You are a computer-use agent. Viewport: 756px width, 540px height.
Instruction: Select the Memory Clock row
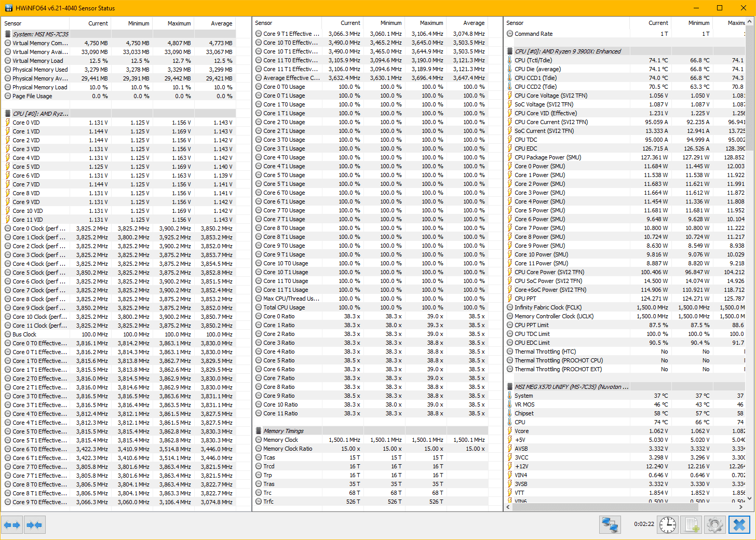(371, 440)
